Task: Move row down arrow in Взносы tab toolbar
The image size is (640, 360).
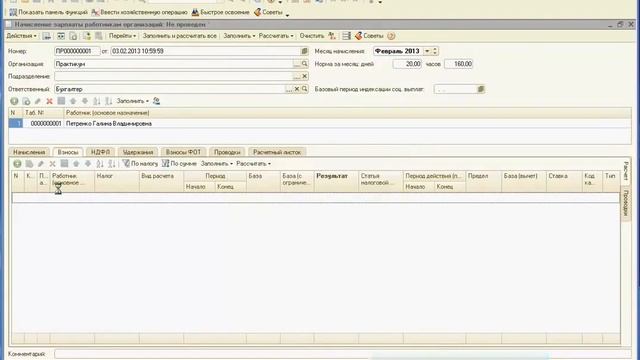Action: 88,164
